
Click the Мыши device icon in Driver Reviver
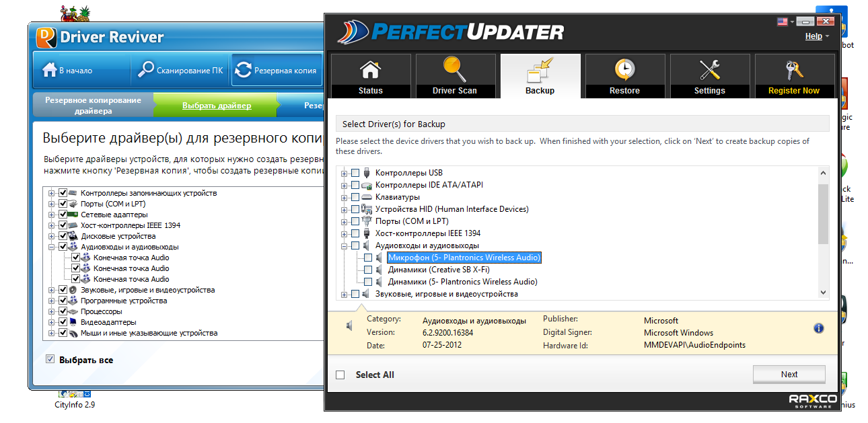(73, 333)
